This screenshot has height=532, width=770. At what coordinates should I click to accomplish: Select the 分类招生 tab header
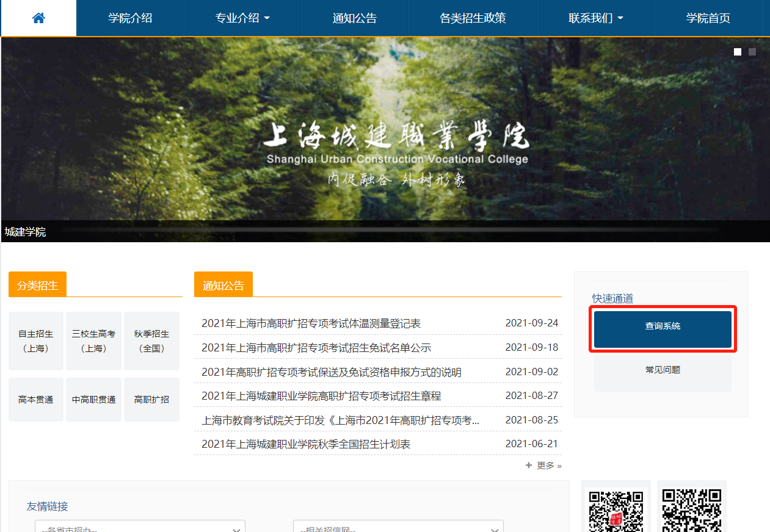[x=37, y=285]
